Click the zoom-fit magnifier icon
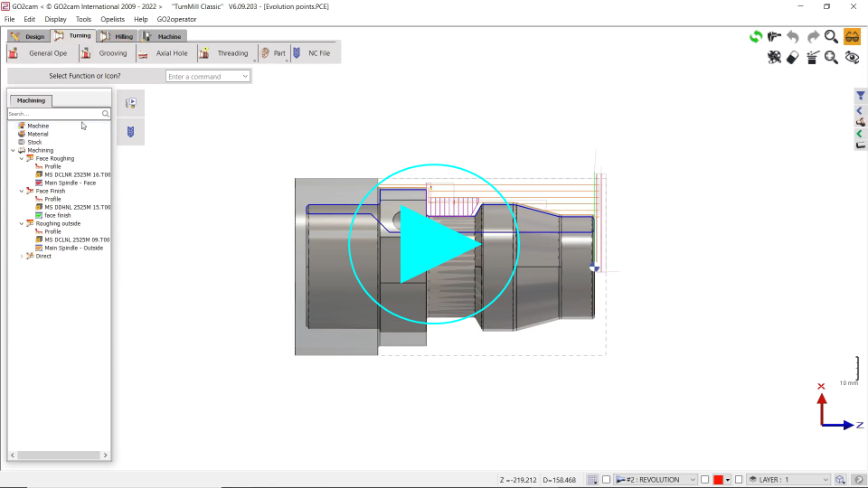The width and height of the screenshot is (868, 488). (x=832, y=37)
